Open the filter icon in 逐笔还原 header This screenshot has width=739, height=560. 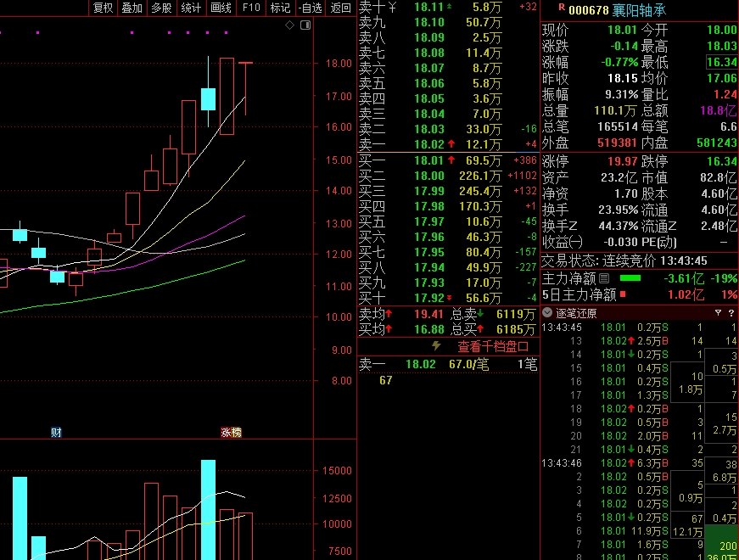pos(718,313)
